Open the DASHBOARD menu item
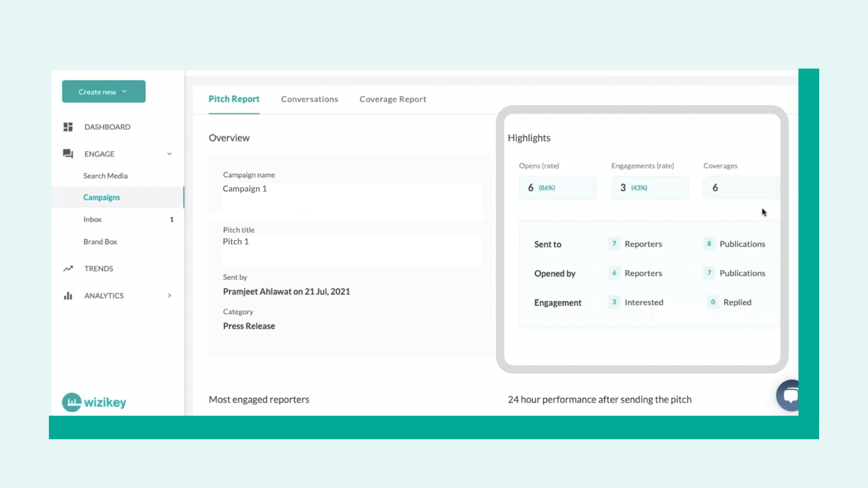The image size is (868, 488). [107, 127]
